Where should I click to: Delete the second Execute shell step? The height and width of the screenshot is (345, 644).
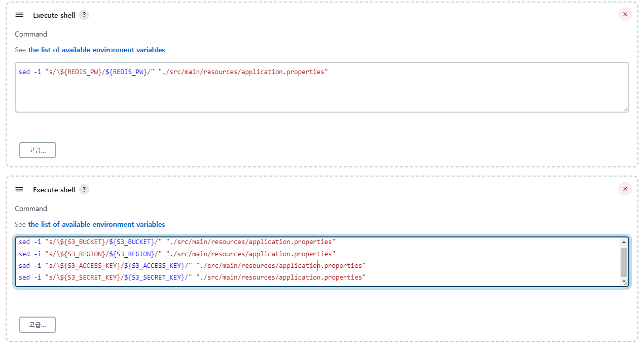pyautogui.click(x=625, y=189)
